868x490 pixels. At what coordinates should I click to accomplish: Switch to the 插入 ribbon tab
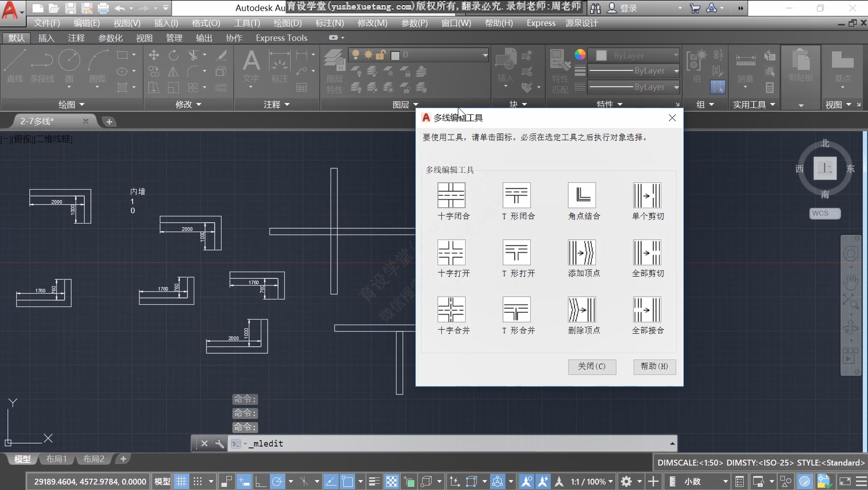46,38
